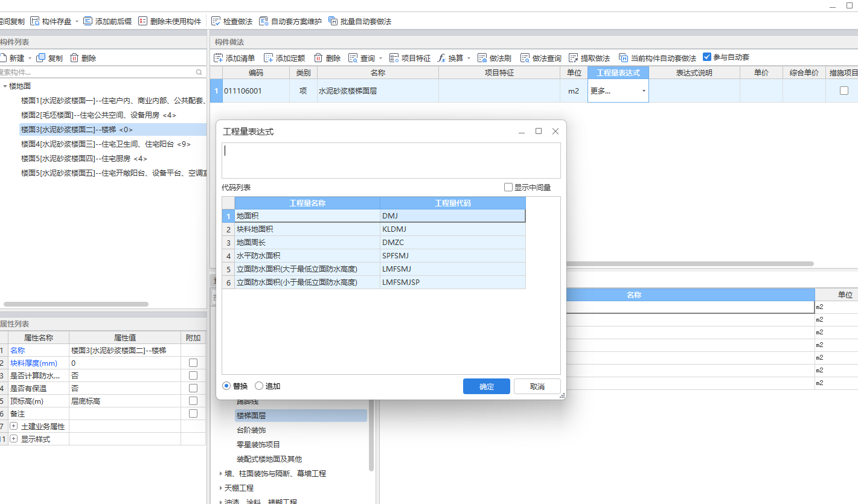Click 检查做法 toolbar icon
Image resolution: width=858 pixels, height=504 pixels.
click(216, 21)
